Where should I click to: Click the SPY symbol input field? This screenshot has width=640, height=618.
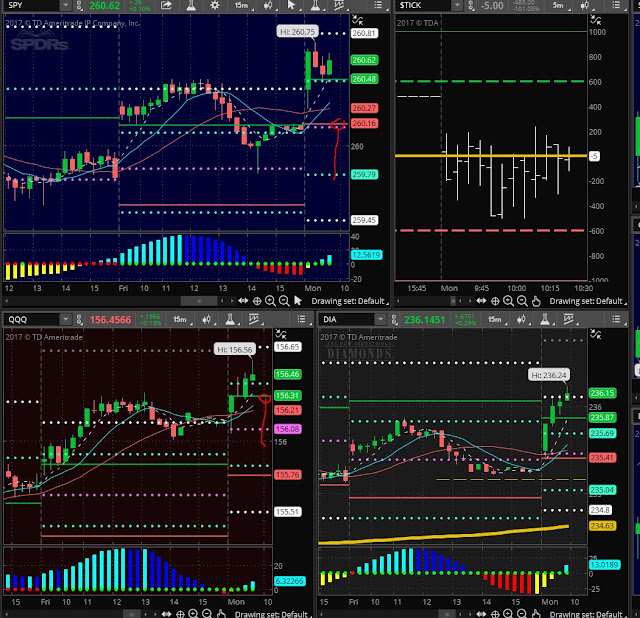pyautogui.click(x=33, y=5)
